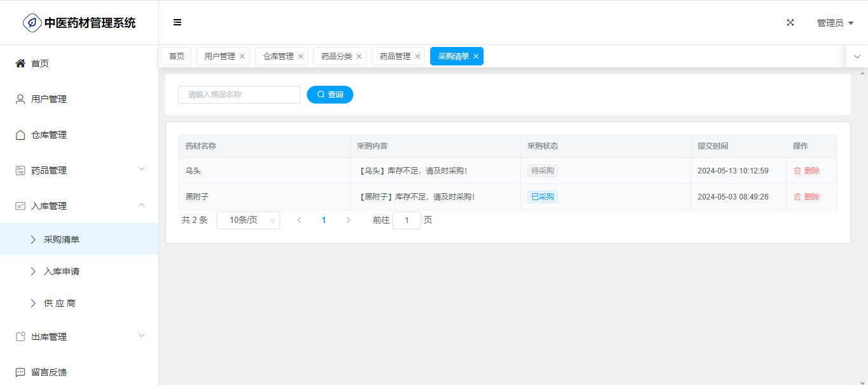Close the 药品分类 tab

pos(359,57)
